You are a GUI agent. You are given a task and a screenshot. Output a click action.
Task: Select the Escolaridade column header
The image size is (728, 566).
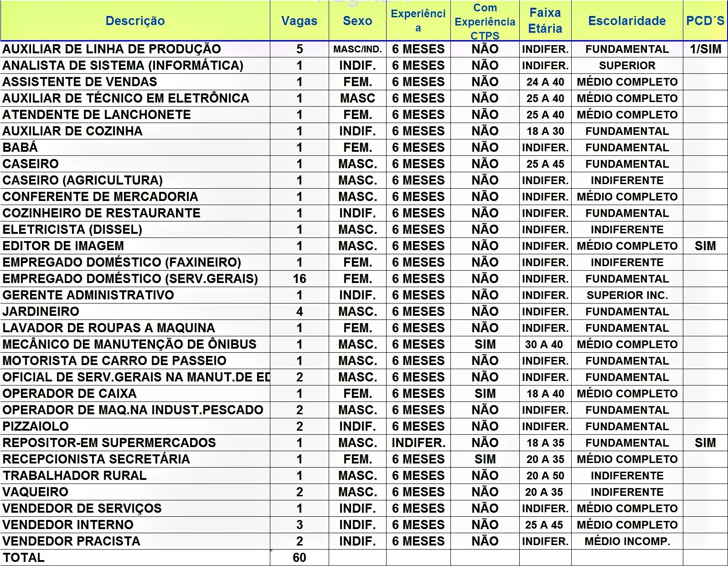coord(627,21)
